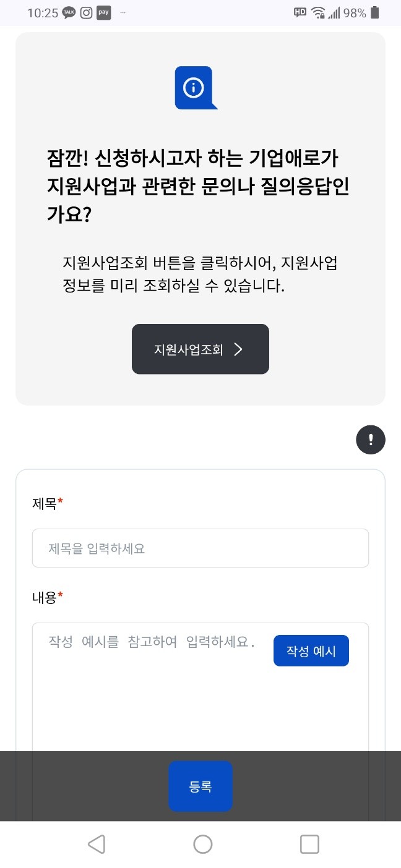
Task: Tap the HD call status icon
Action: coord(300,12)
